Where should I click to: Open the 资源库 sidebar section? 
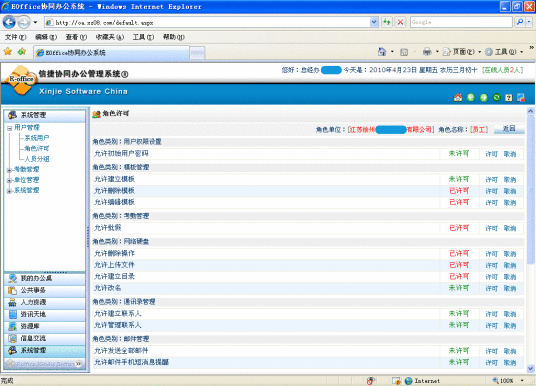45,327
